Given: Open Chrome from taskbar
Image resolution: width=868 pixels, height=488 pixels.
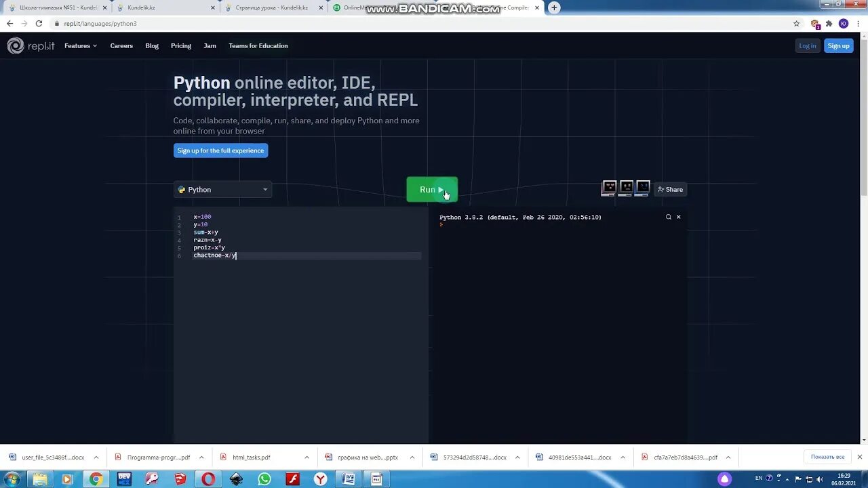Looking at the screenshot, I should click(x=96, y=479).
